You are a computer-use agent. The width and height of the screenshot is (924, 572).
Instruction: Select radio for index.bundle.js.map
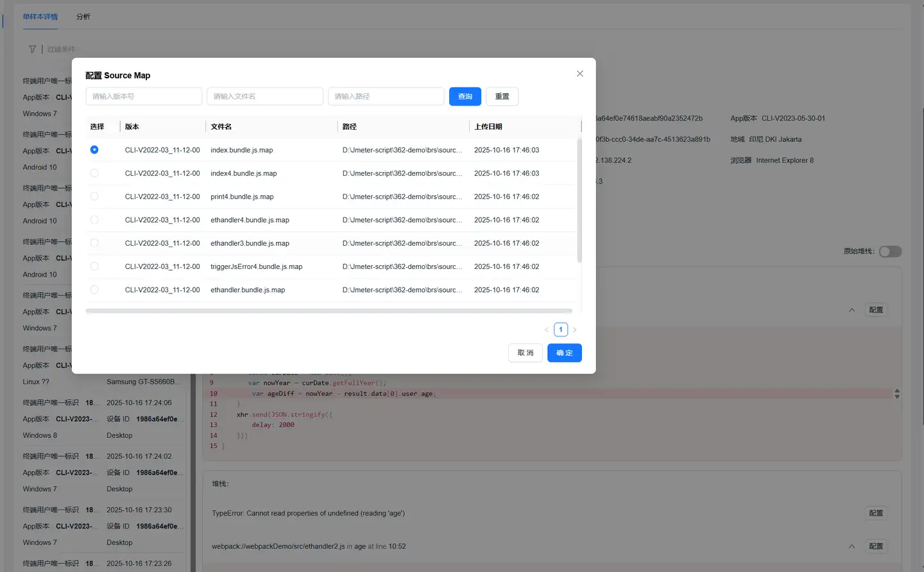click(x=94, y=150)
